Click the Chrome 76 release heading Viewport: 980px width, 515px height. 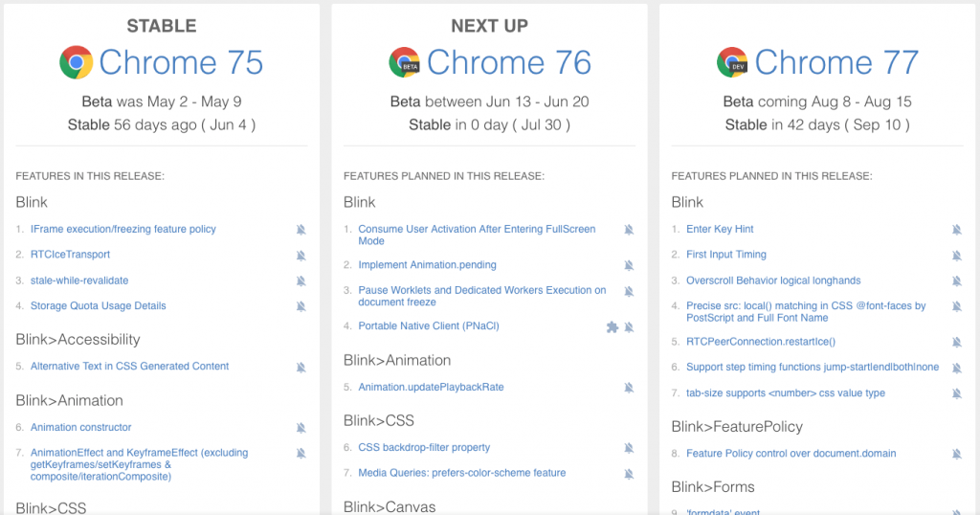pyautogui.click(x=508, y=63)
